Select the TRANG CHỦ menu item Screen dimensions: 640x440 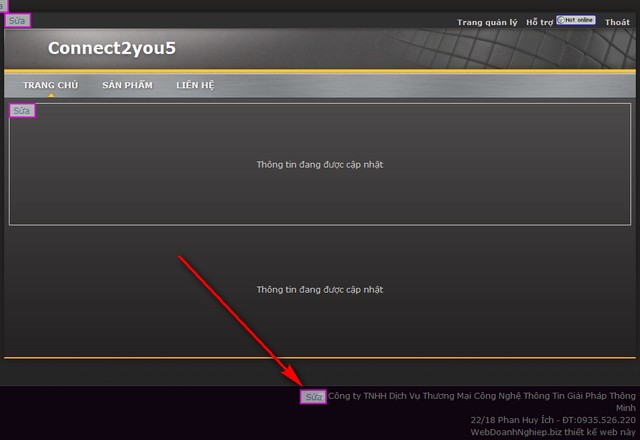click(50, 85)
